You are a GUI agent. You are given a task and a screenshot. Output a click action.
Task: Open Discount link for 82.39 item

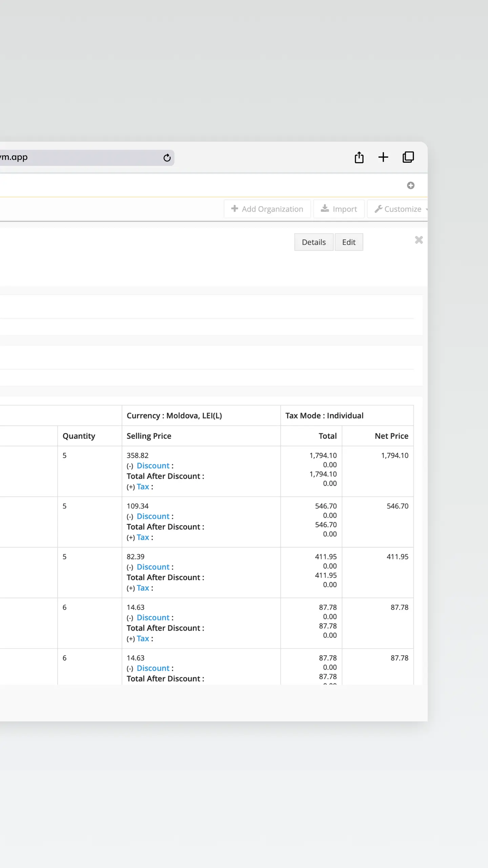[x=153, y=567]
